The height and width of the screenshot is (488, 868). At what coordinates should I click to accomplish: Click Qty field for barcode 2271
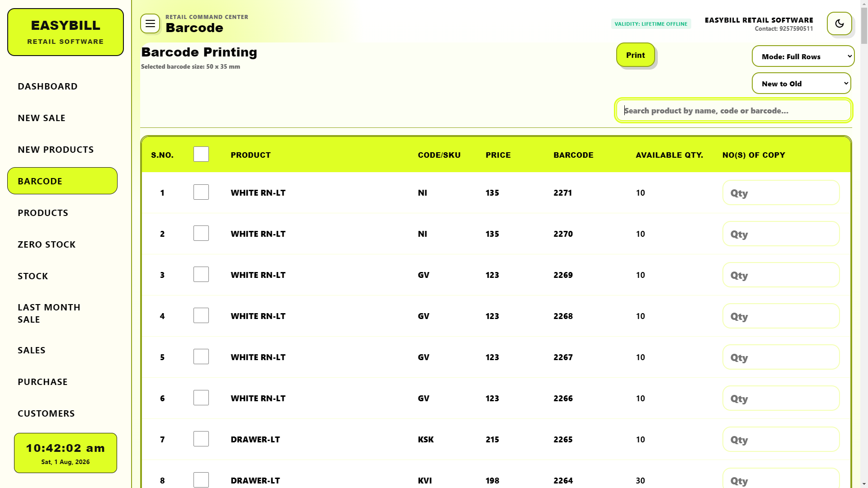click(781, 193)
